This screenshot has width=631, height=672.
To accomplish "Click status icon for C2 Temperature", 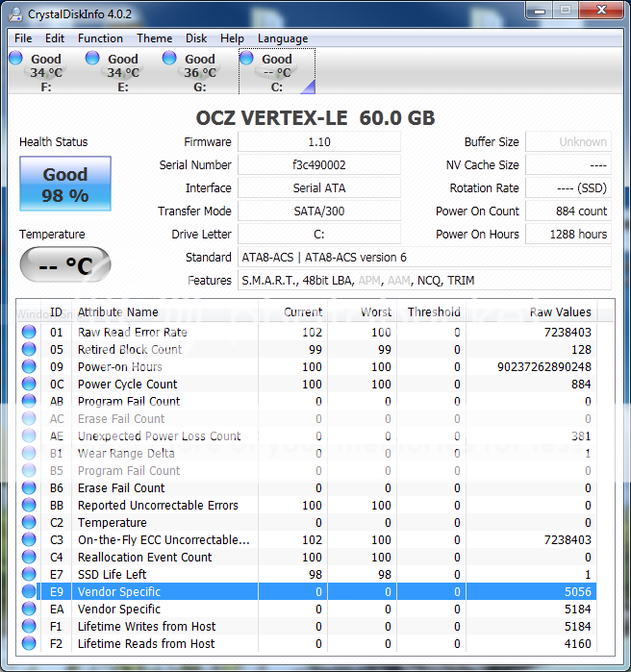I will pos(29,522).
